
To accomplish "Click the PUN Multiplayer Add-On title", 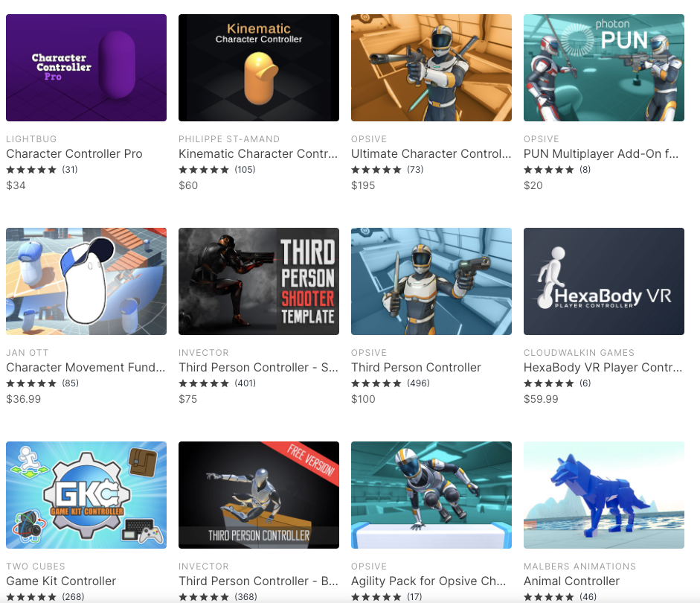I will click(x=601, y=153).
